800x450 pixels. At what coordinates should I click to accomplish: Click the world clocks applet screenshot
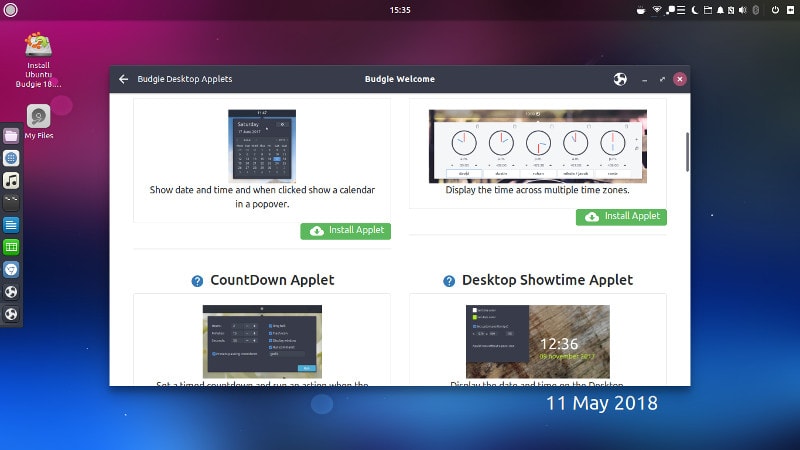538,146
